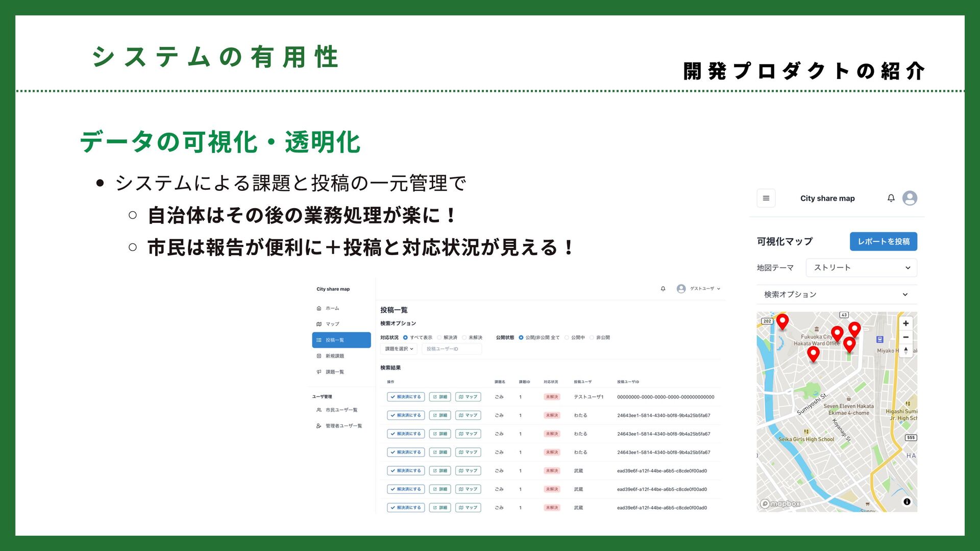Image resolution: width=980 pixels, height=551 pixels.
Task: Open the 地図テーマ ストリート dropdown
Action: (861, 268)
